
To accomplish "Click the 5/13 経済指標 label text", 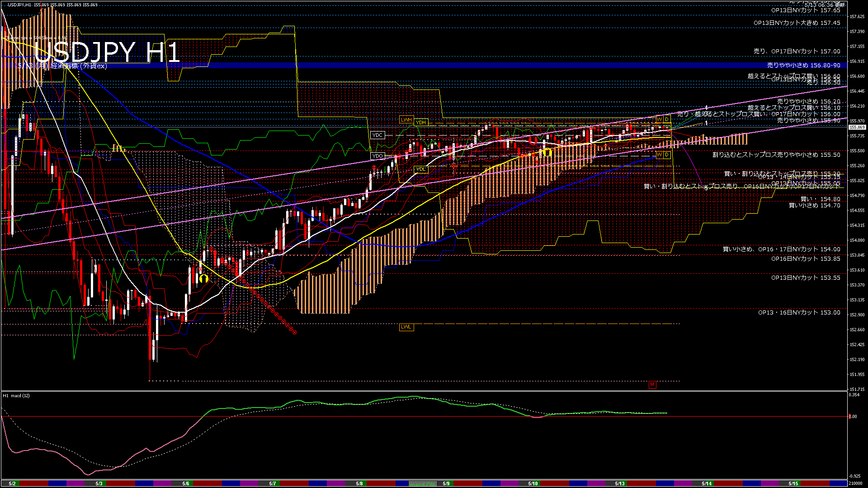I will (x=62, y=66).
